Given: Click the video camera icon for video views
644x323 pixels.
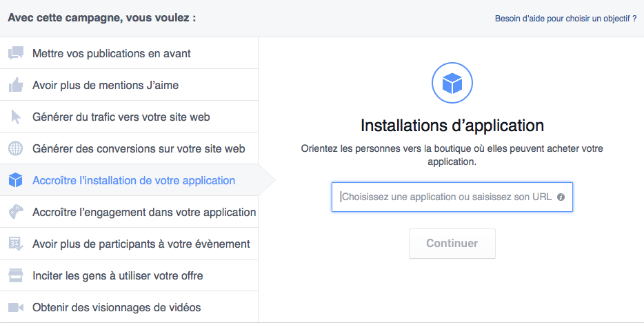Looking at the screenshot, I should tap(15, 307).
